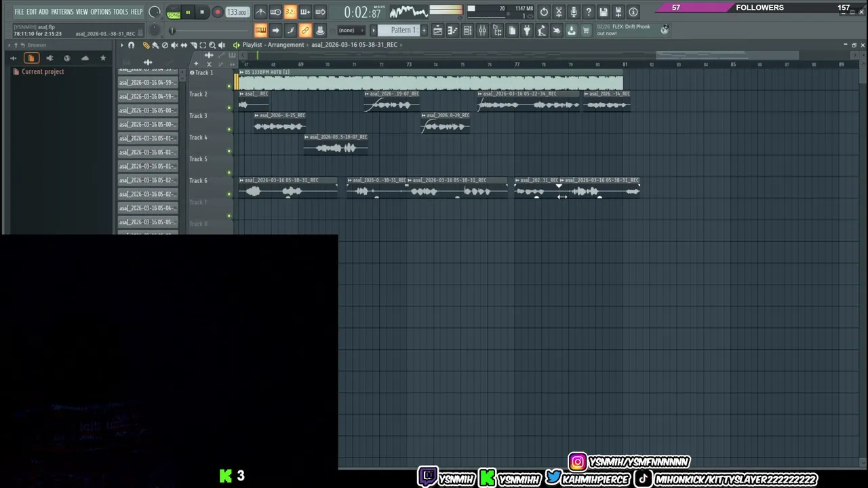This screenshot has height=488, width=868.
Task: Open the plugin picker plug icon
Action: (x=527, y=30)
